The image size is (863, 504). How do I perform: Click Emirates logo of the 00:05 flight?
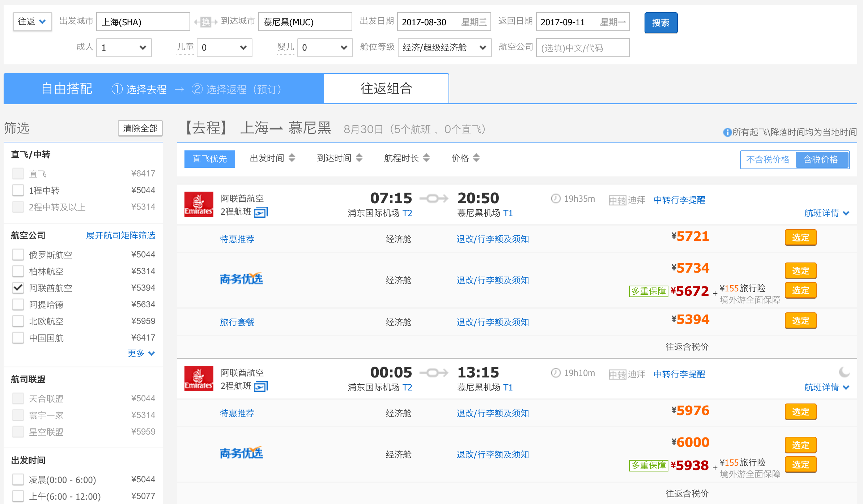199,379
